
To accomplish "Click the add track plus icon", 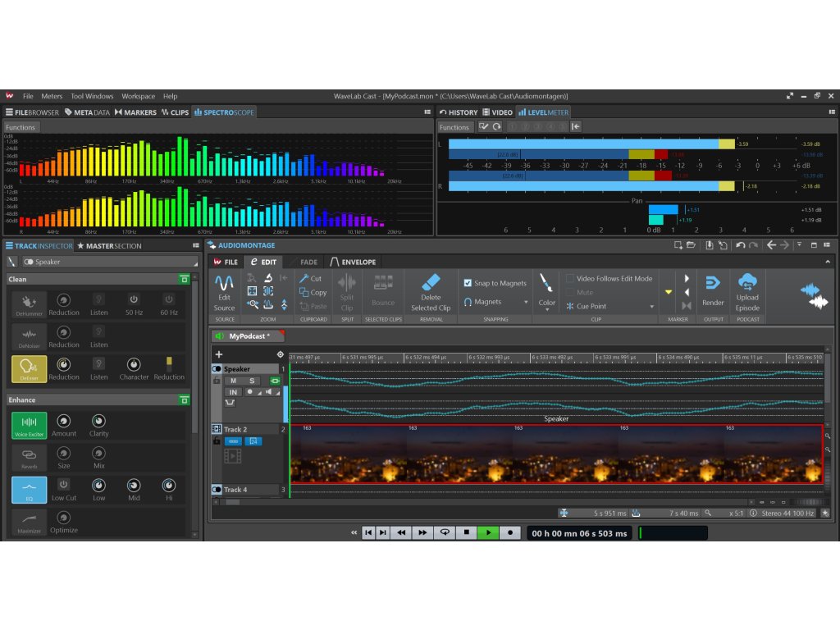I will (x=218, y=354).
